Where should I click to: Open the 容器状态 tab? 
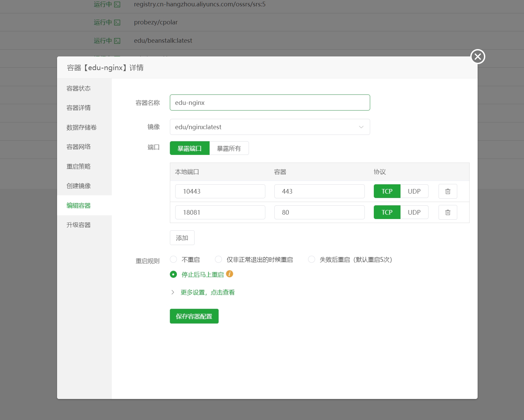(x=79, y=88)
